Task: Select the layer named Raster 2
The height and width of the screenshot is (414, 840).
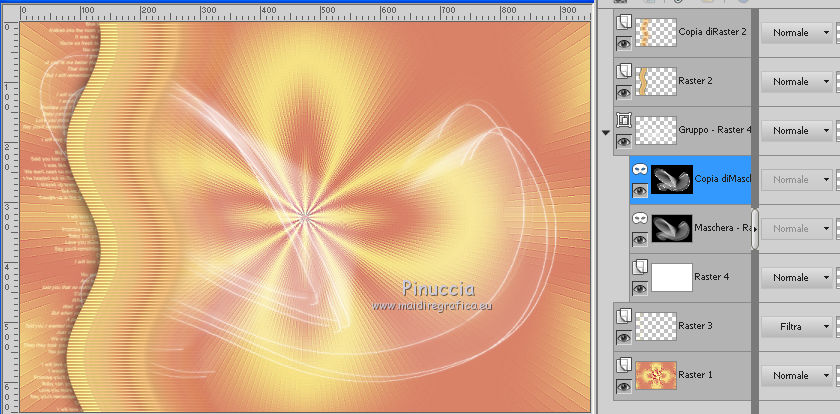Action: point(695,81)
